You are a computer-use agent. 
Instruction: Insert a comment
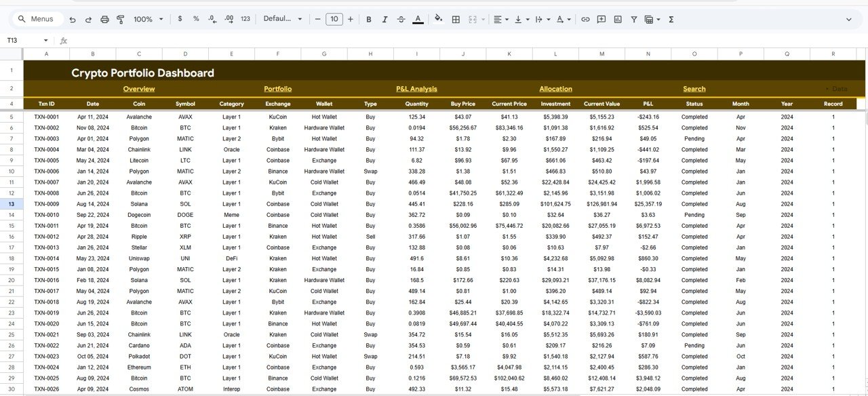pos(601,19)
